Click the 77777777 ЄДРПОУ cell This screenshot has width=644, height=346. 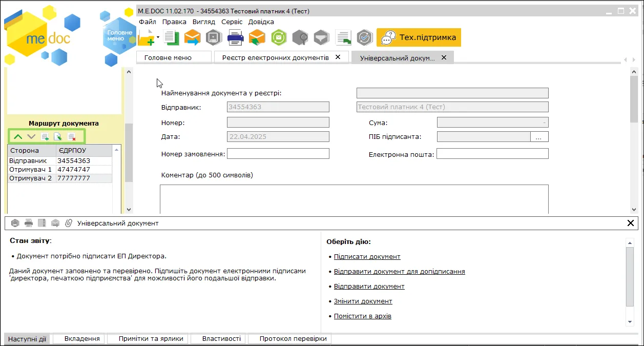click(x=84, y=178)
